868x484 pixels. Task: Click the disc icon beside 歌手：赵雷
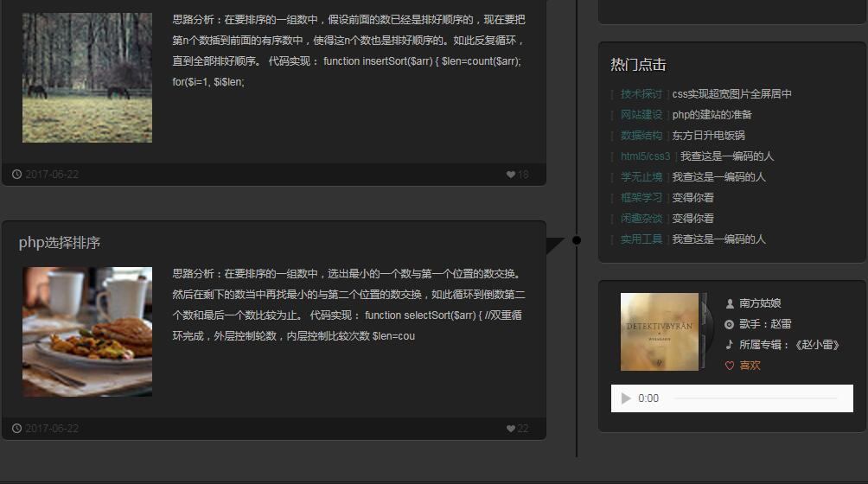pyautogui.click(x=730, y=324)
